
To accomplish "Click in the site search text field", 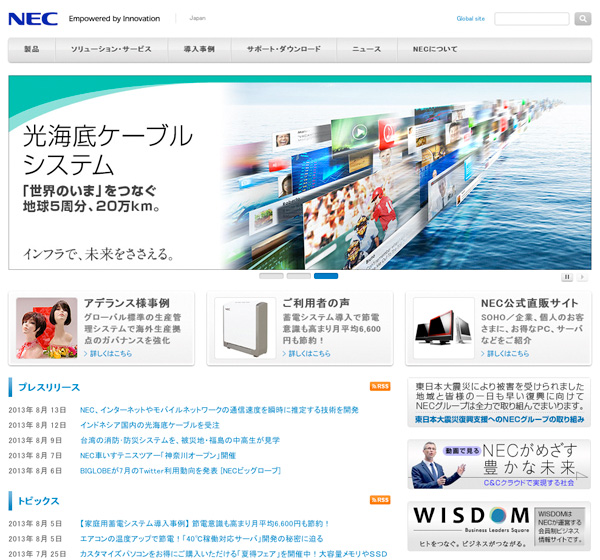I will (531, 18).
